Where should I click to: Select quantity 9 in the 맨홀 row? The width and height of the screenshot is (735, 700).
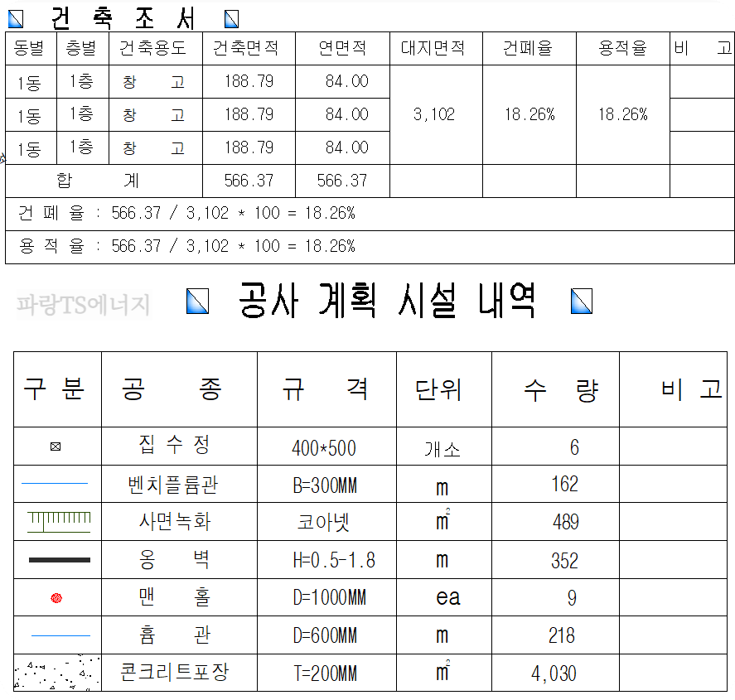tap(572, 598)
